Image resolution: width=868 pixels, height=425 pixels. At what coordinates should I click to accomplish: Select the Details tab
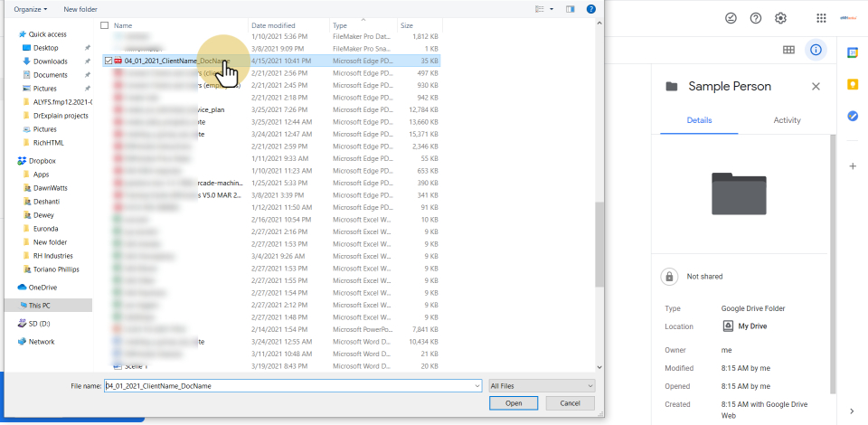[x=699, y=120]
